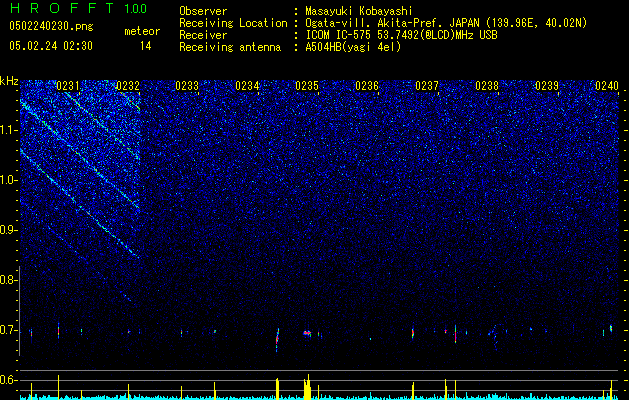
Task: Click the 0232 time marker
Action: point(128,86)
